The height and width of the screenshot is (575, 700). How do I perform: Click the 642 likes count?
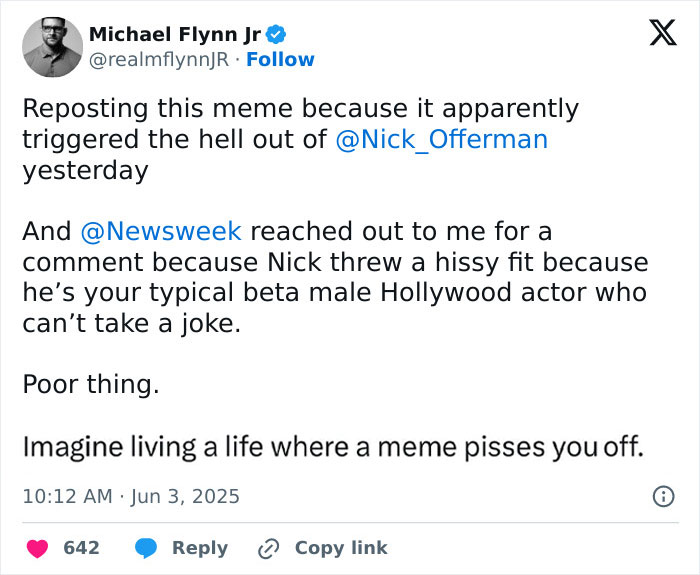81,548
